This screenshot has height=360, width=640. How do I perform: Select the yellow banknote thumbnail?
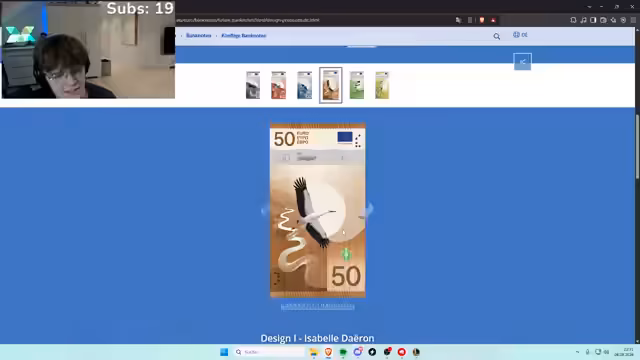pyautogui.click(x=382, y=85)
